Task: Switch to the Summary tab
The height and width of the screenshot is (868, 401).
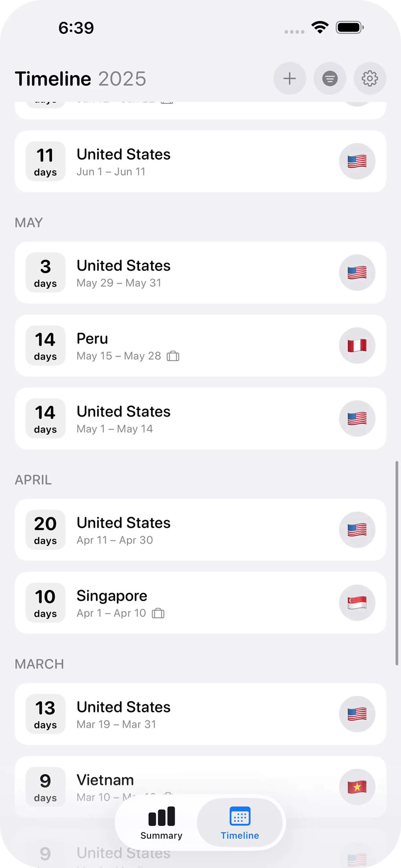Action: [161, 823]
